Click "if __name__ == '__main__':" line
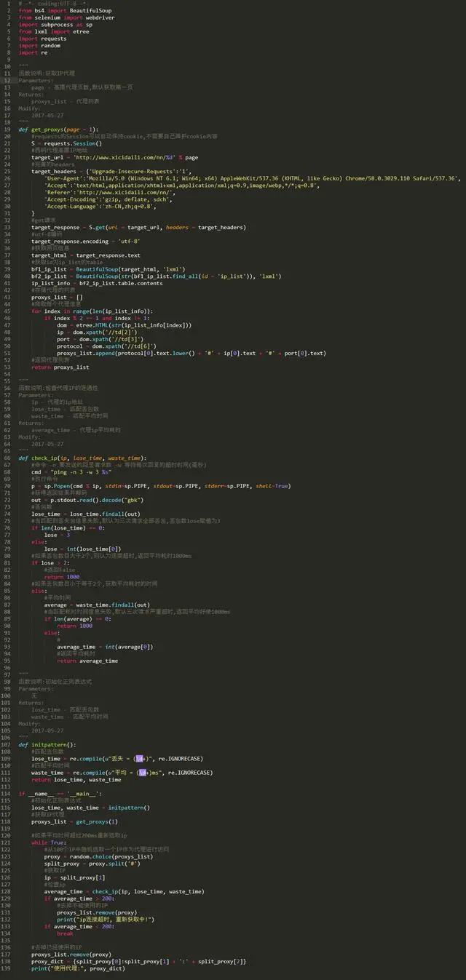The height and width of the screenshot is (980, 466). click(60, 793)
